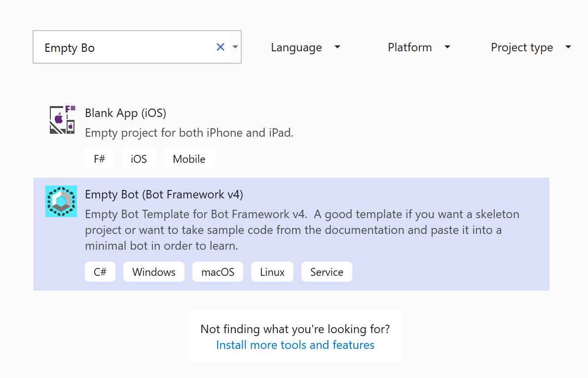
Task: Click the Mobile tag on Blank App
Action: click(x=189, y=159)
